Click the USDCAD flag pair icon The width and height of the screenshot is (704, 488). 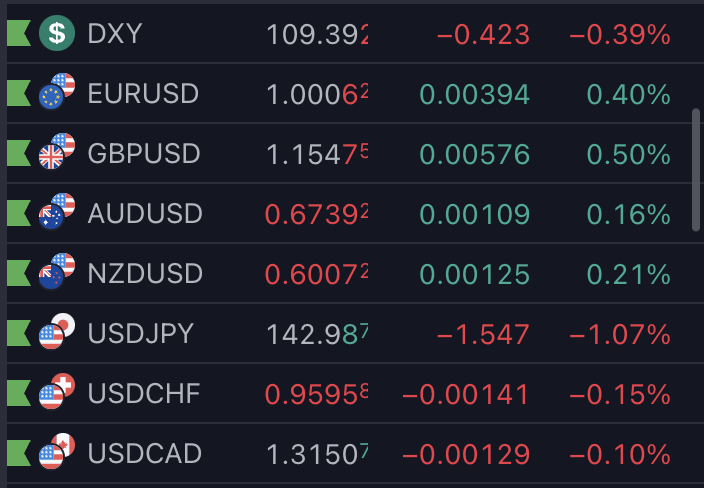pyautogui.click(x=57, y=451)
